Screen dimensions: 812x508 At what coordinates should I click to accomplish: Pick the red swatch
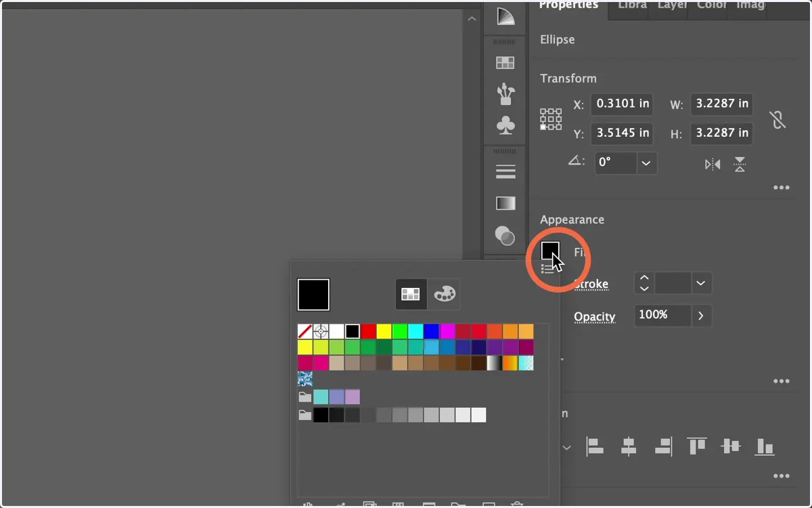368,331
